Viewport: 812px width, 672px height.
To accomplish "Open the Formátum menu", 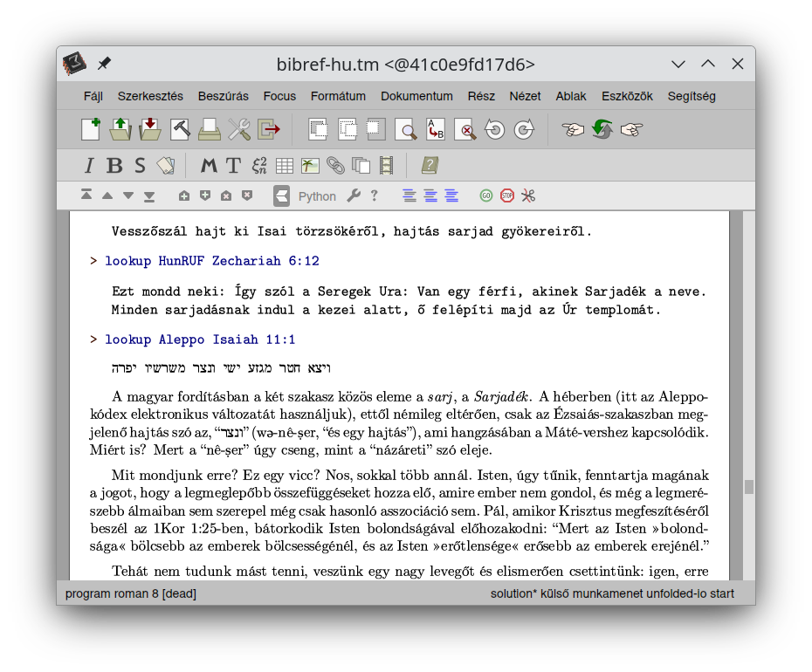I will pos(338,96).
